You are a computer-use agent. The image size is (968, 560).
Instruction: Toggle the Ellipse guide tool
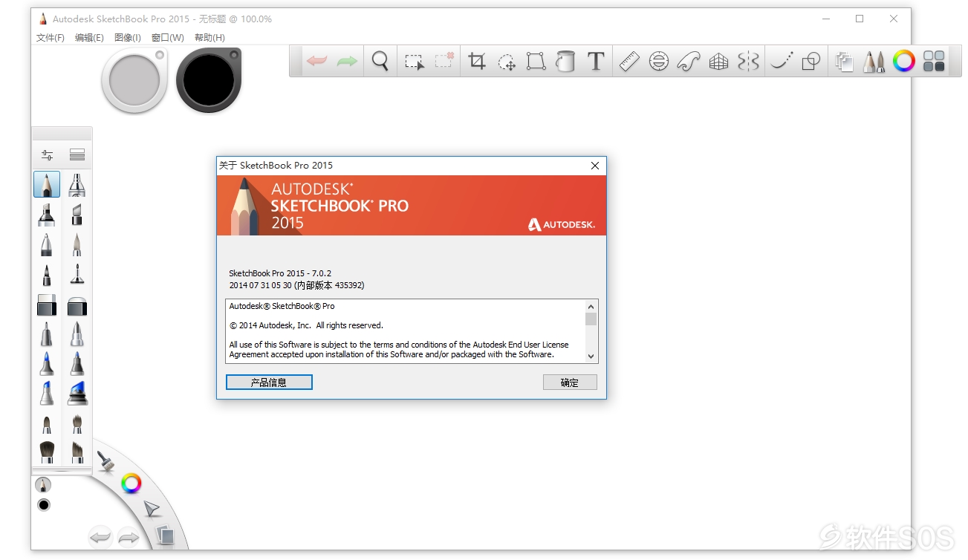659,61
